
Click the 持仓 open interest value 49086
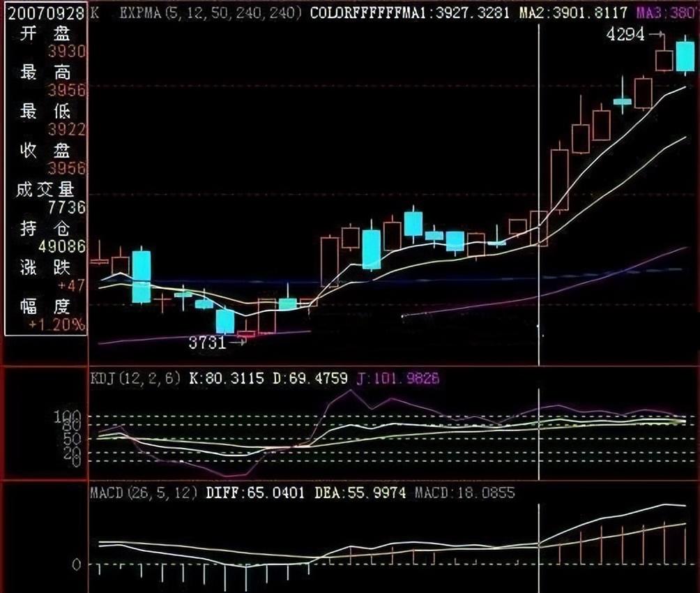pos(63,246)
